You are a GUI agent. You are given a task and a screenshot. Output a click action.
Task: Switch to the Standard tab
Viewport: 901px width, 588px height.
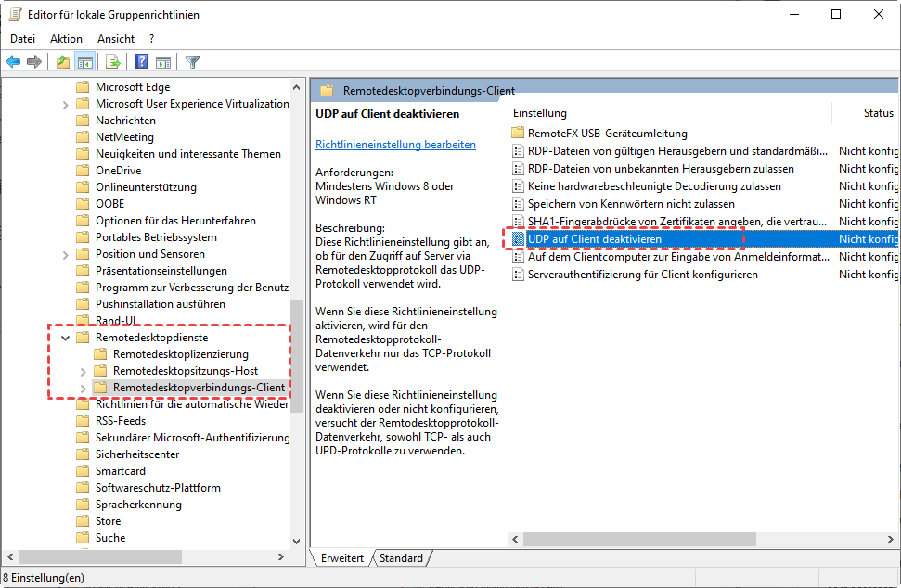tap(401, 558)
